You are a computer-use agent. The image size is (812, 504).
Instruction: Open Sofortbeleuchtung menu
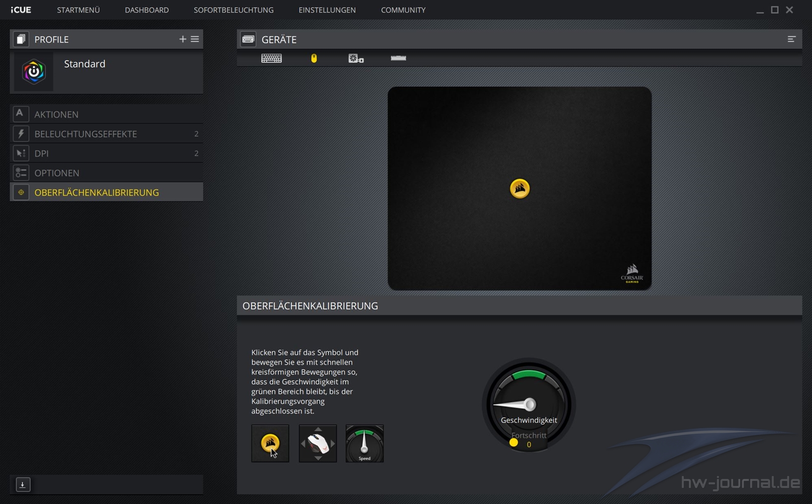[233, 10]
